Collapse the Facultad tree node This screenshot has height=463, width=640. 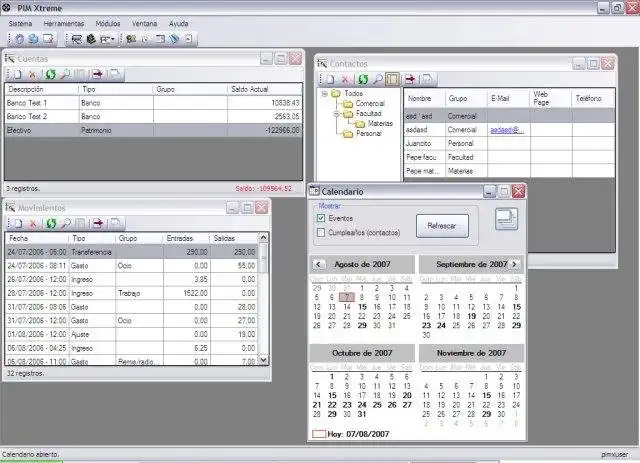pyautogui.click(x=336, y=114)
